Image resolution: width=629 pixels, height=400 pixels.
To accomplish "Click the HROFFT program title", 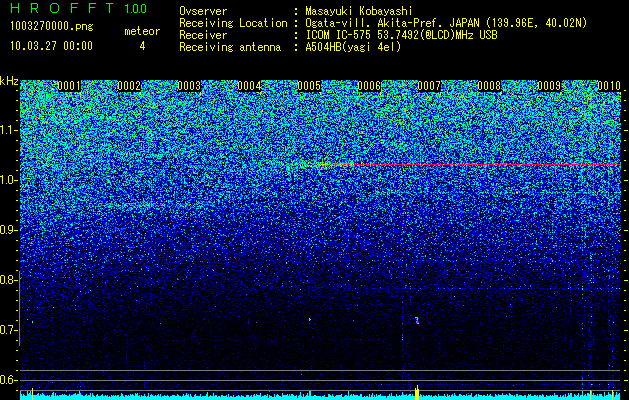I will tap(61, 8).
